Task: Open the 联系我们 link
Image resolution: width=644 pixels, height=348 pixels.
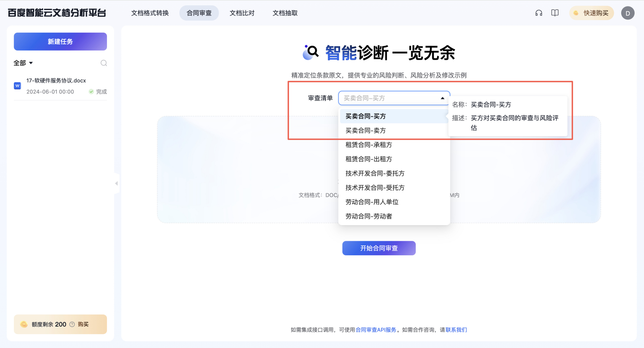Action: (x=456, y=330)
